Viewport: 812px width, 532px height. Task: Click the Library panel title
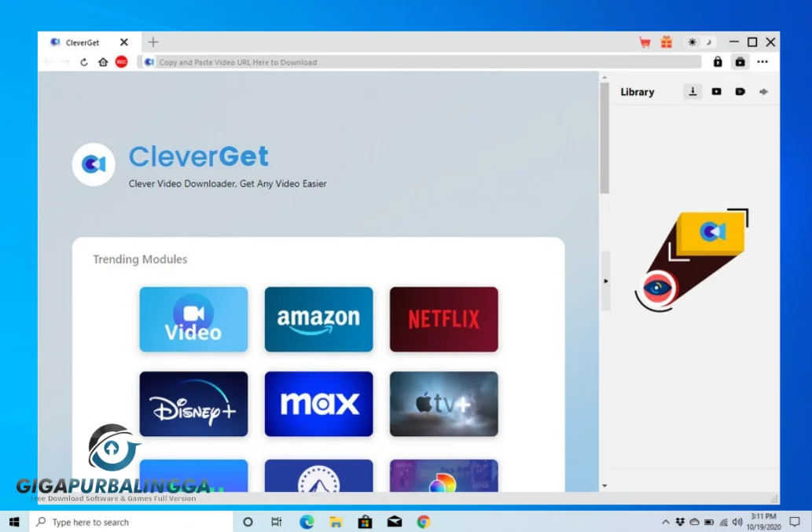tap(637, 92)
